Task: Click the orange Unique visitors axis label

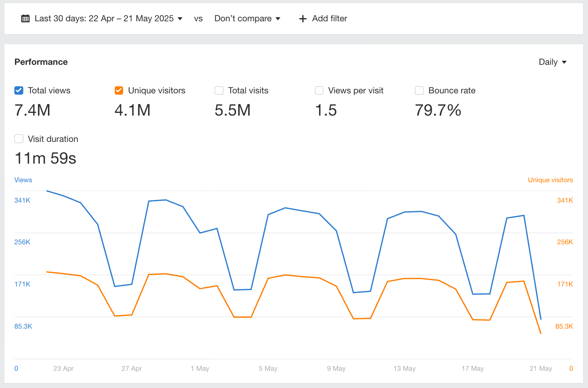Action: (x=550, y=179)
